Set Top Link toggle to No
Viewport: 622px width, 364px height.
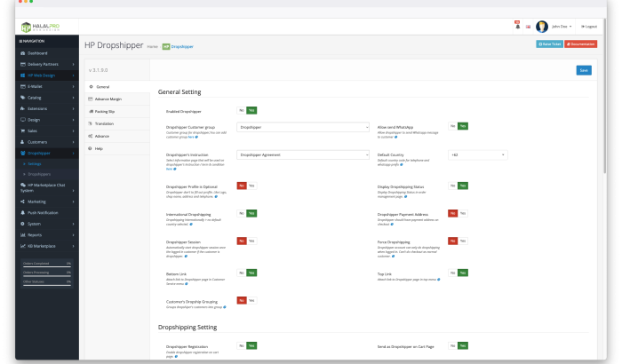point(452,273)
